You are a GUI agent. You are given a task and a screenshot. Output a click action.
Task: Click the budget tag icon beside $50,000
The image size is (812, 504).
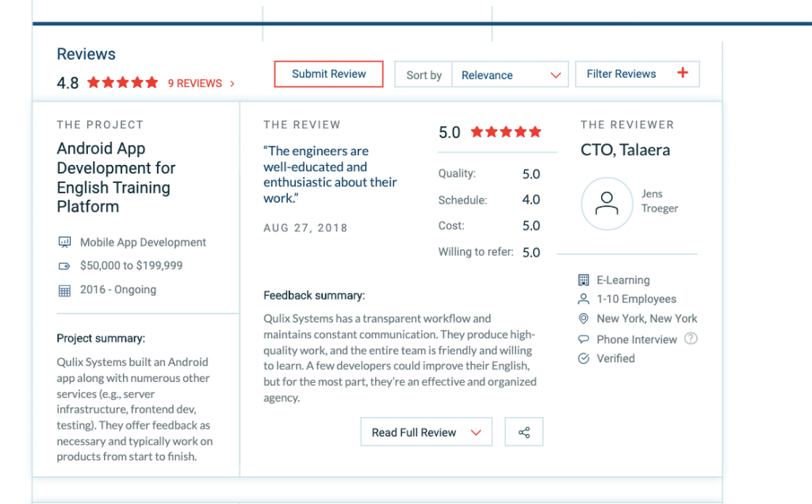pos(65,266)
